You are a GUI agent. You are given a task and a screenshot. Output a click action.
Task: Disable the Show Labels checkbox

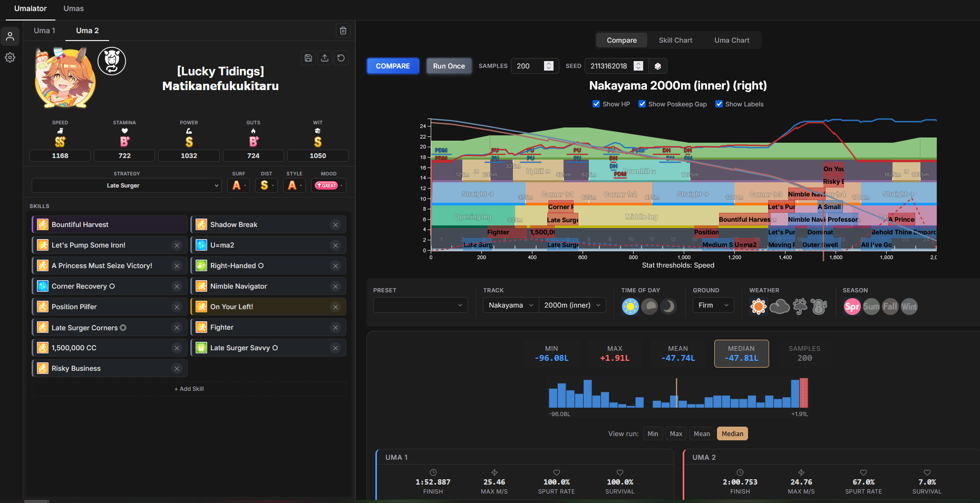(719, 104)
